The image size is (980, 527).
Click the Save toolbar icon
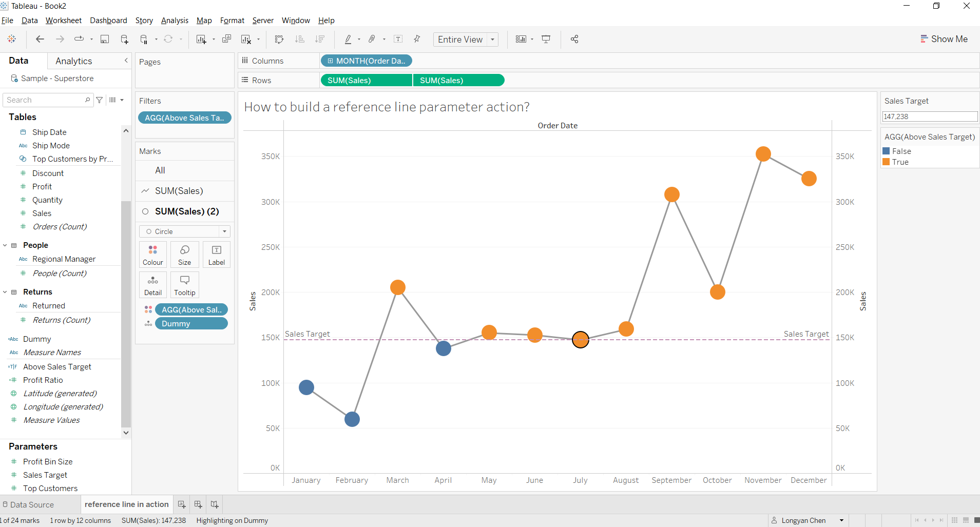[x=104, y=39]
